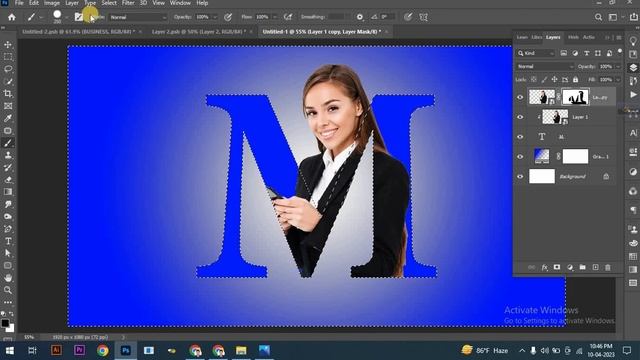Hide the Layer 1 layer

tap(520, 117)
